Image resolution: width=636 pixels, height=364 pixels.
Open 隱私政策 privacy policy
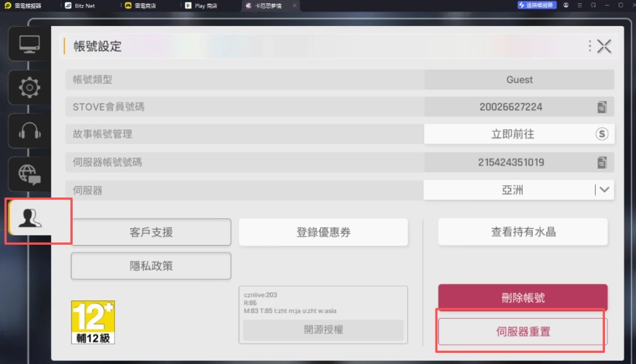tap(151, 266)
